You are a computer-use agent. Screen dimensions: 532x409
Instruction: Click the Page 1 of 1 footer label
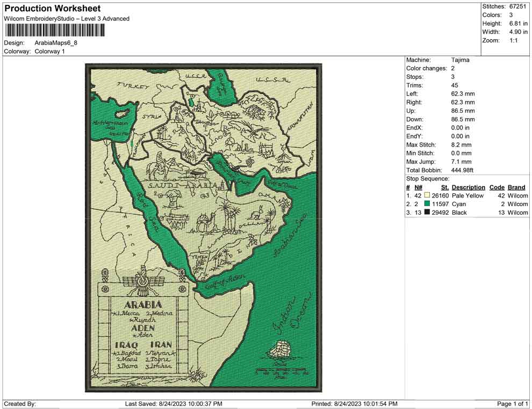tap(513, 404)
